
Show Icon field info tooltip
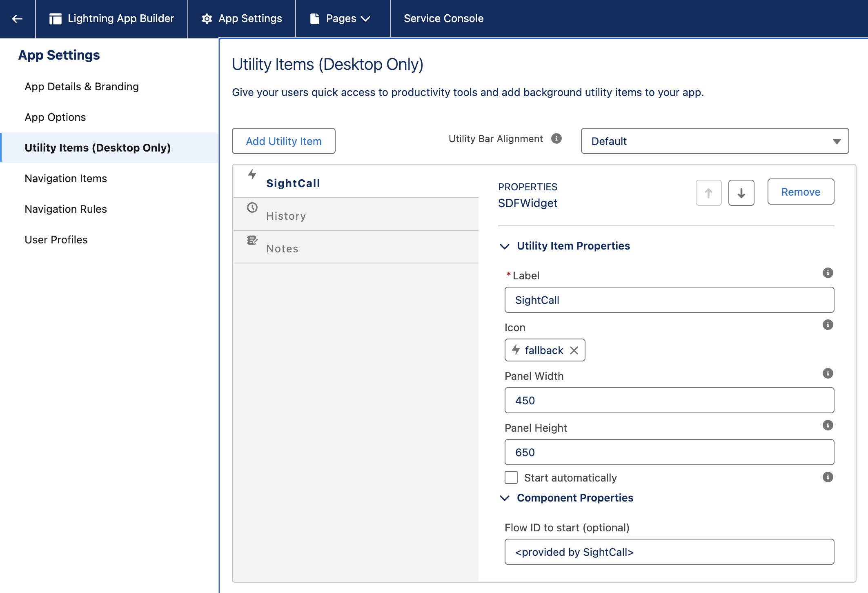[828, 325]
